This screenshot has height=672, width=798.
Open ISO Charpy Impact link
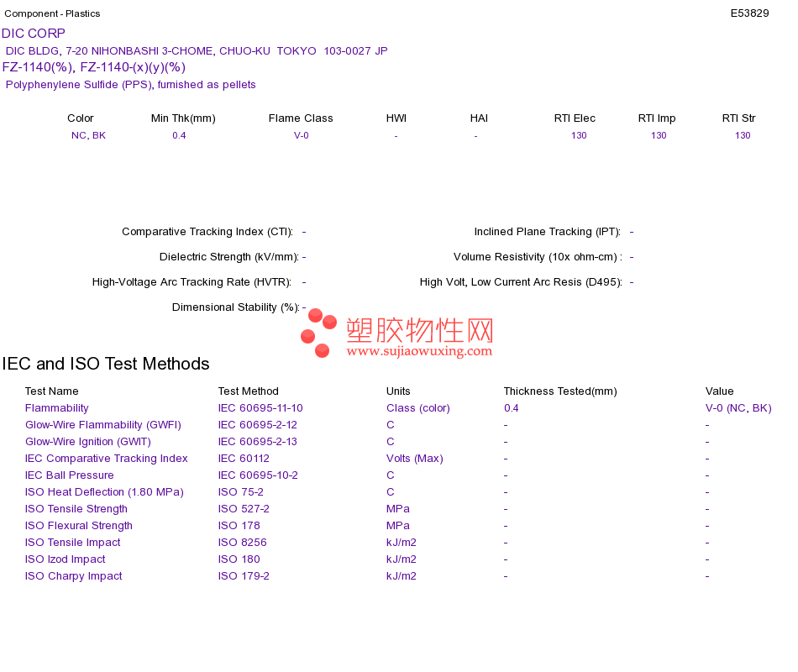tap(73, 576)
